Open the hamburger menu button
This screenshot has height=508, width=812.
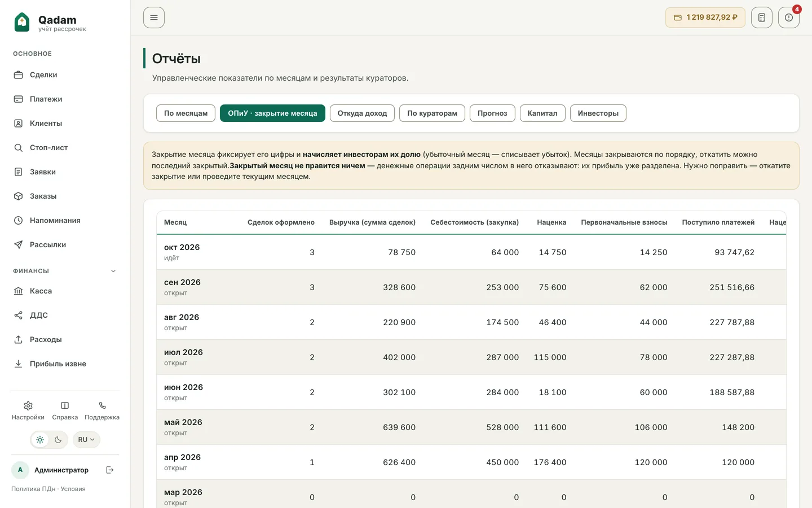[x=154, y=17]
